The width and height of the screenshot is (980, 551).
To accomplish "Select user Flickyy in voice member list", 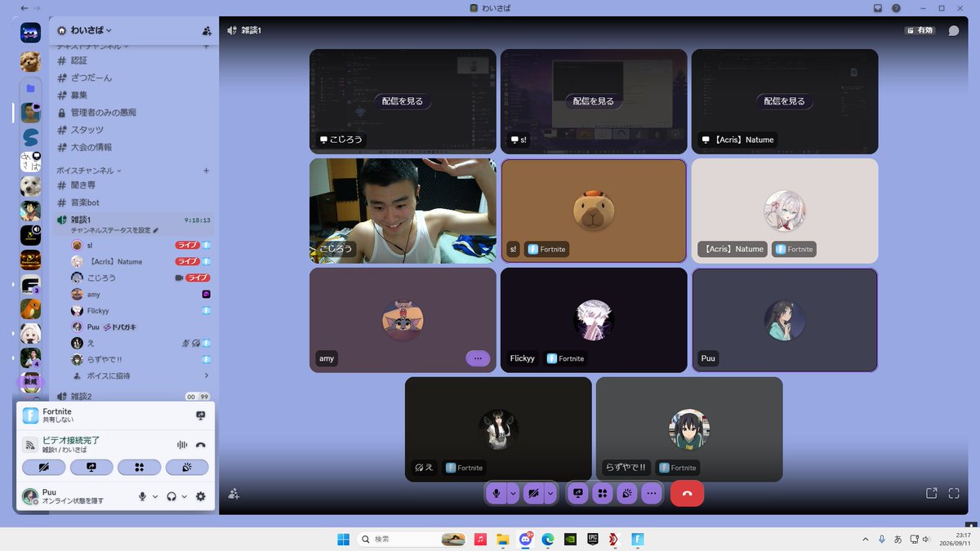I will (139, 310).
